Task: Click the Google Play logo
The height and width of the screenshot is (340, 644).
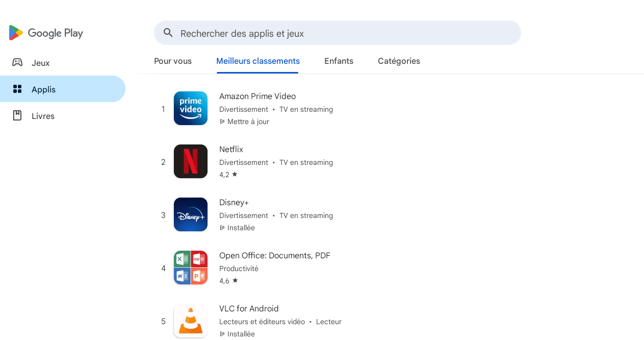Action: 46,33
